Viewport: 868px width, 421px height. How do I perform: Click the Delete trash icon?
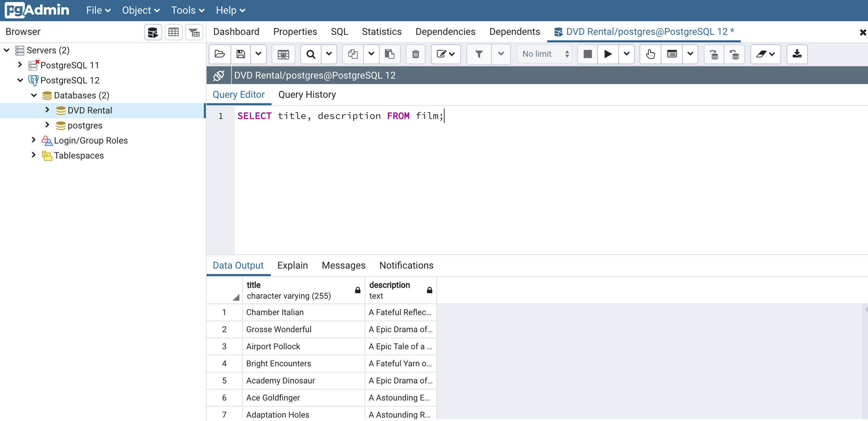pos(416,54)
